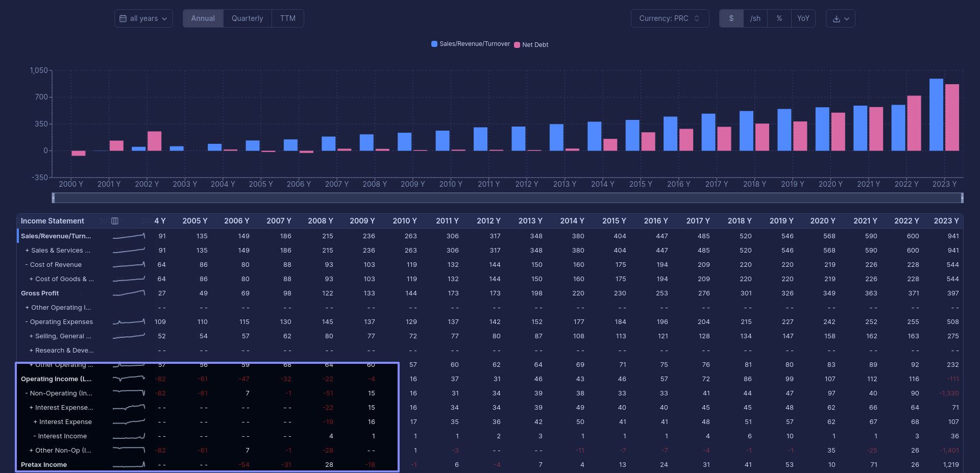Click the Selling, General row sparkline
This screenshot has width=980, height=473.
129,336
